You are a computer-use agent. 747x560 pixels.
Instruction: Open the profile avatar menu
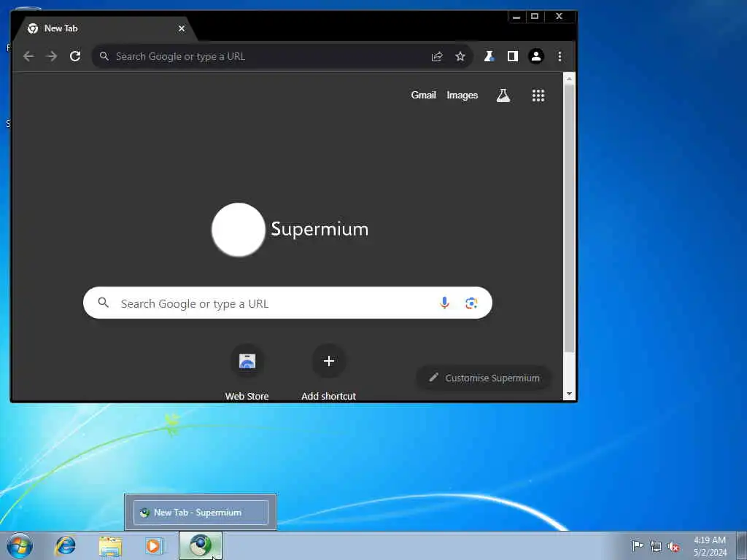tap(536, 56)
